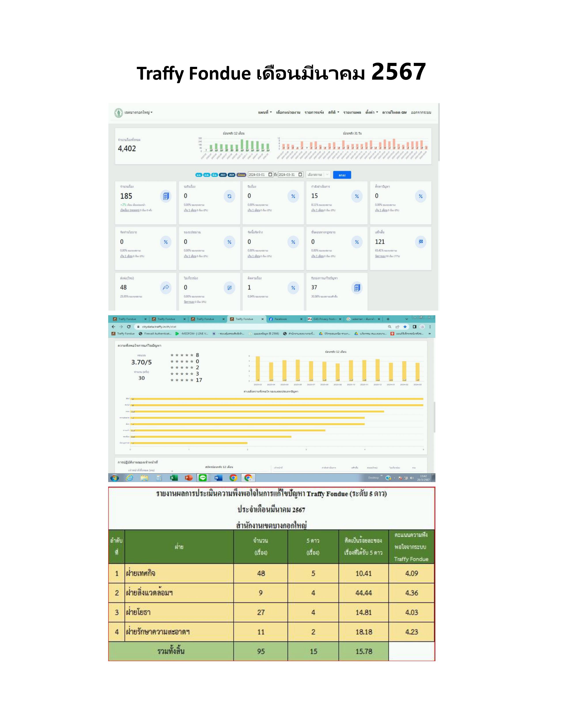
Task: Click the bookmark star icon
Action: (x=405, y=327)
